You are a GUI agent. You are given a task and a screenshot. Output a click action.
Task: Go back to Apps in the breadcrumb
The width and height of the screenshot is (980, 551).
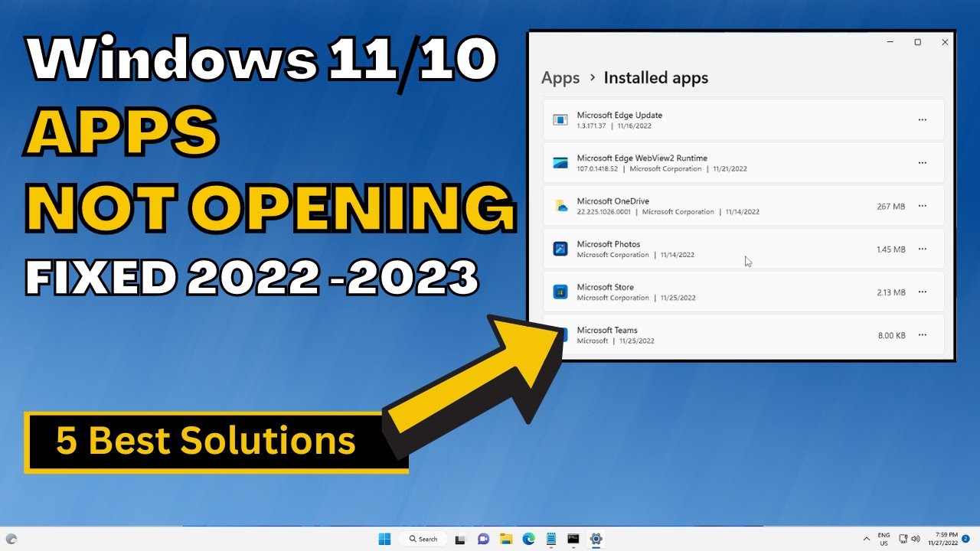pos(560,78)
